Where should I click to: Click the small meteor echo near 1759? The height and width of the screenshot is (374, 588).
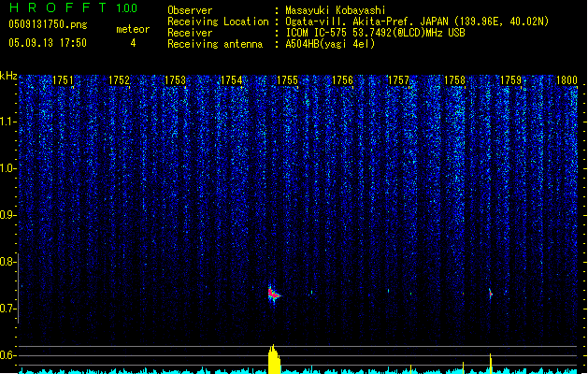coord(491,294)
